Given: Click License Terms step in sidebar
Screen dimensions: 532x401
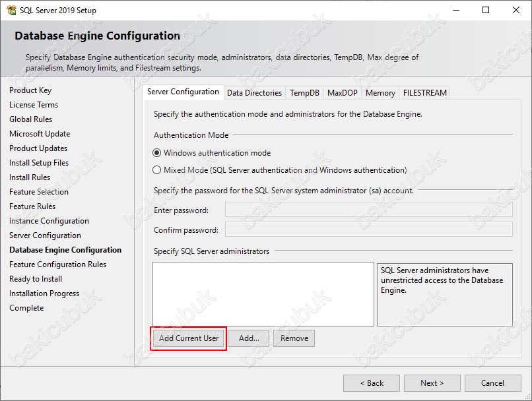Looking at the screenshot, I should tap(34, 105).
